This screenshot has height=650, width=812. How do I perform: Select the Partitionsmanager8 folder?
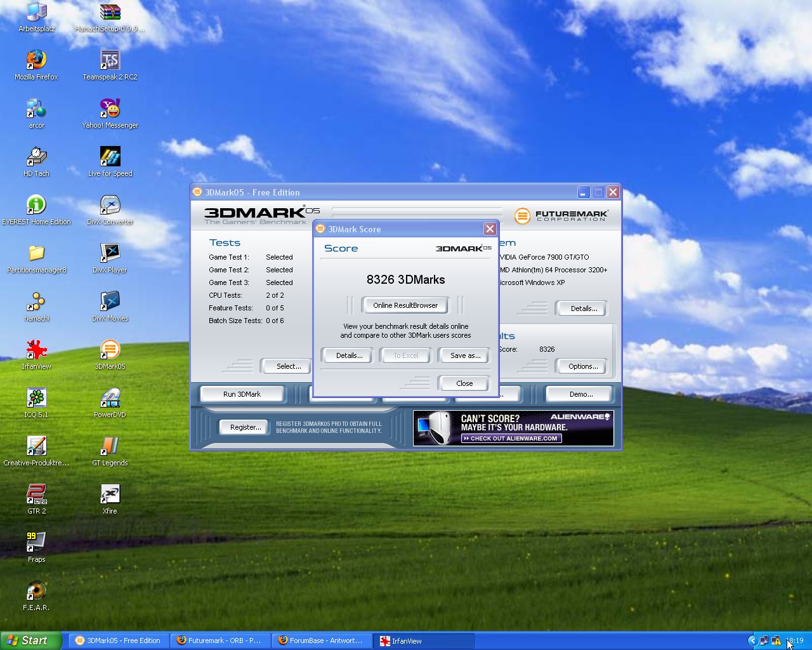coord(36,258)
